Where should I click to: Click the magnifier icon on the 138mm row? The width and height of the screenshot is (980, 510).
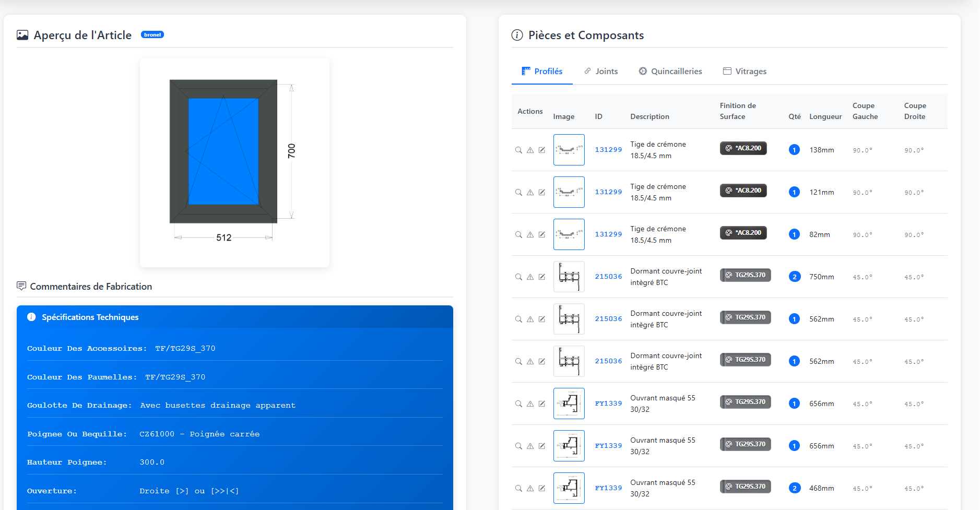tap(518, 150)
